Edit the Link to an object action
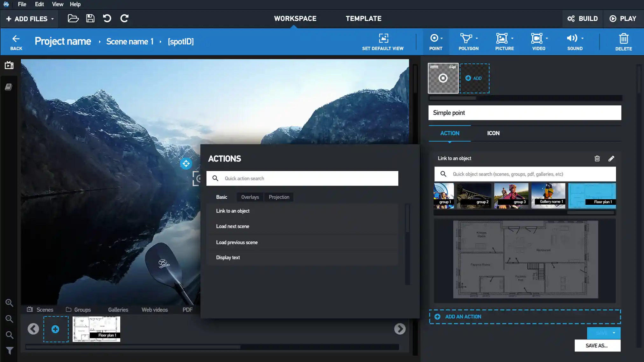The height and width of the screenshot is (362, 644). point(611,158)
